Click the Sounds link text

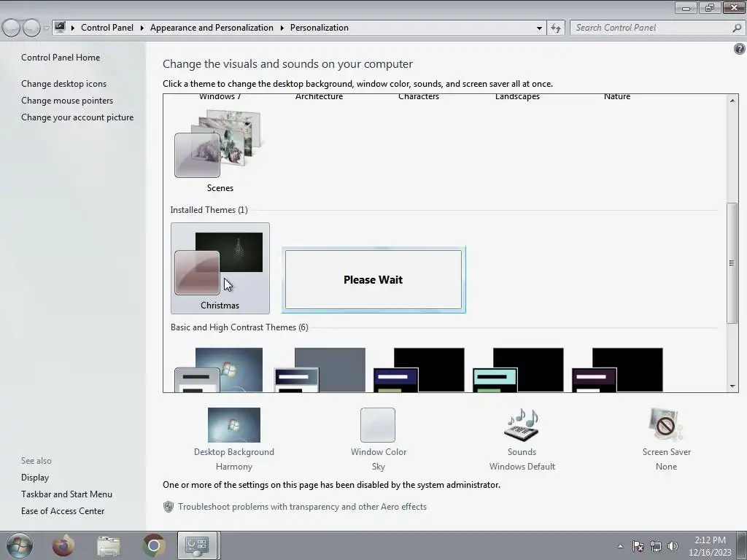(522, 452)
